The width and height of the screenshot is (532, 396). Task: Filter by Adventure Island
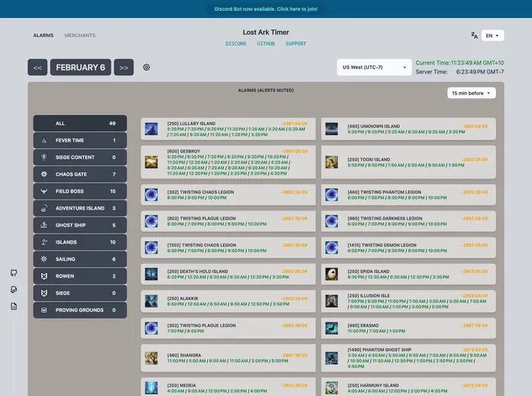click(80, 208)
